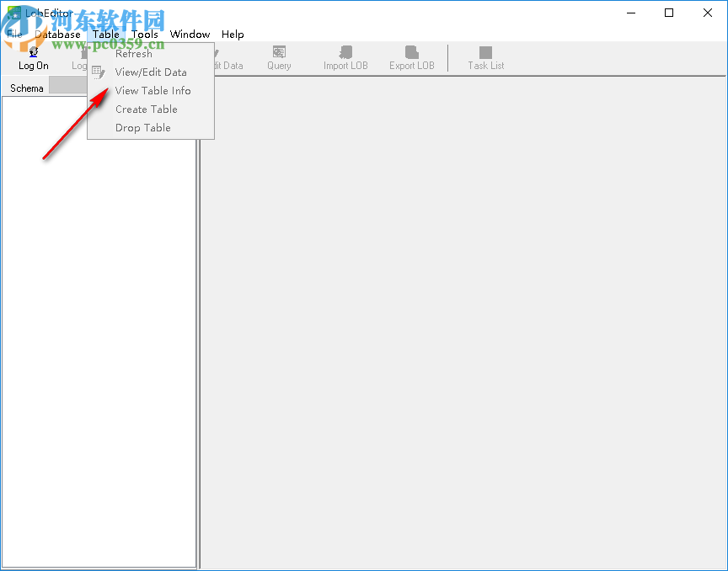Click the Log Off toolbar icon
The image size is (728, 571).
82,58
